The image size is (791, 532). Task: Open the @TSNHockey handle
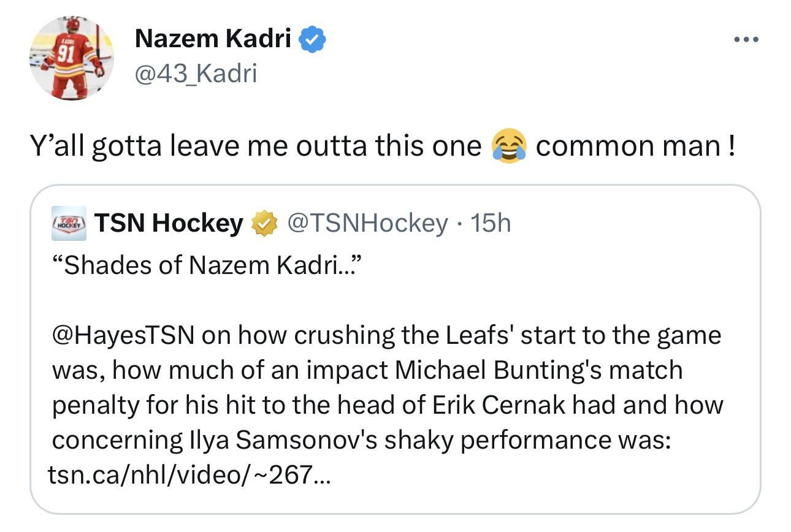(367, 224)
